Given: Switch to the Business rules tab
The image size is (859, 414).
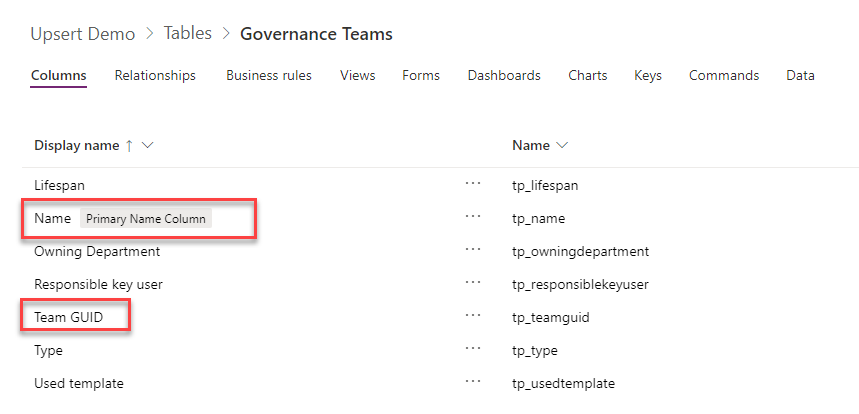Looking at the screenshot, I should 268,76.
